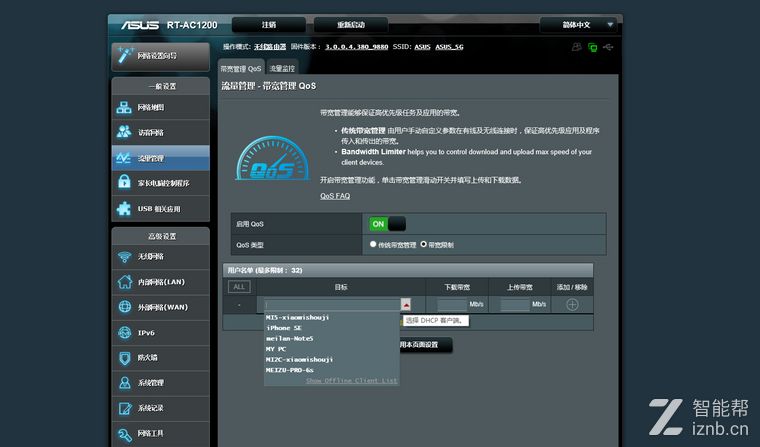Open the 系统记录 system log icon

(125, 408)
